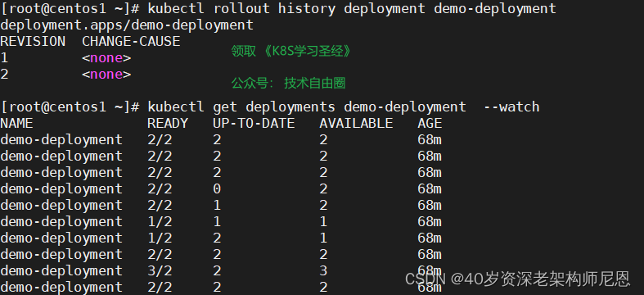Click the REVISION column header
644x295 pixels.
pyautogui.click(x=33, y=42)
